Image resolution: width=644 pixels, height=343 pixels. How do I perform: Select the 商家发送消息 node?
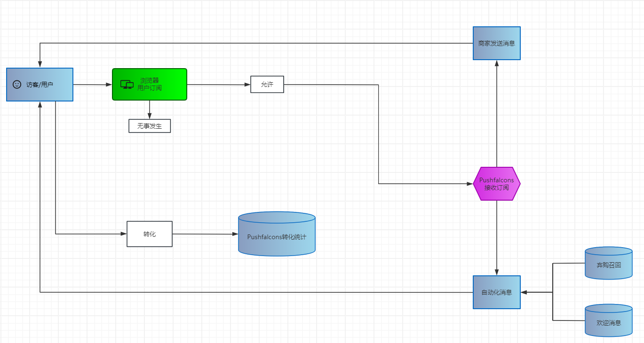coord(497,43)
